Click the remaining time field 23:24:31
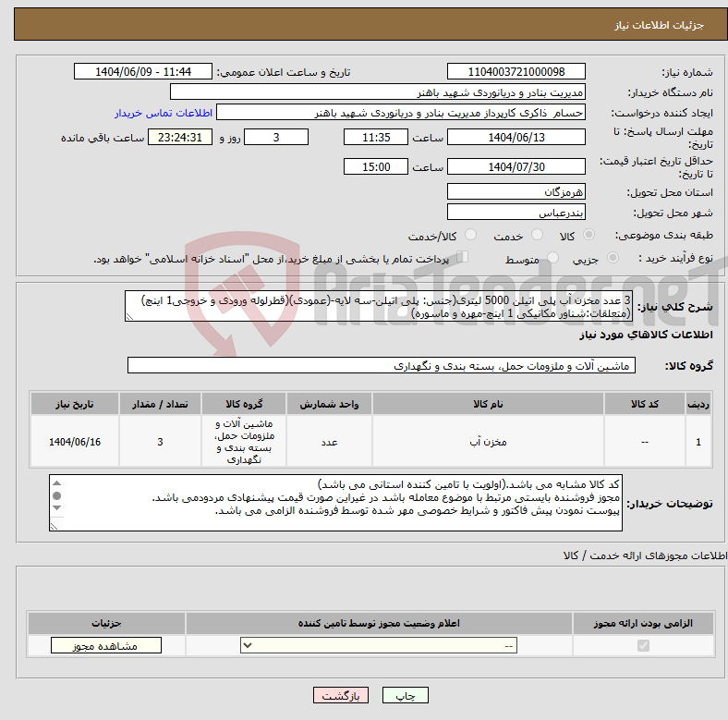The height and width of the screenshot is (720, 728). click(179, 138)
